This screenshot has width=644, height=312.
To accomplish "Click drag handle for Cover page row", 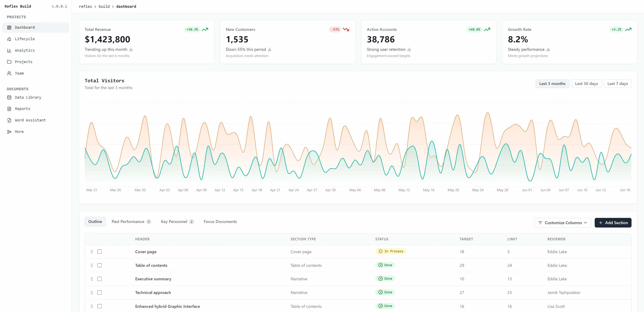I will (x=92, y=252).
